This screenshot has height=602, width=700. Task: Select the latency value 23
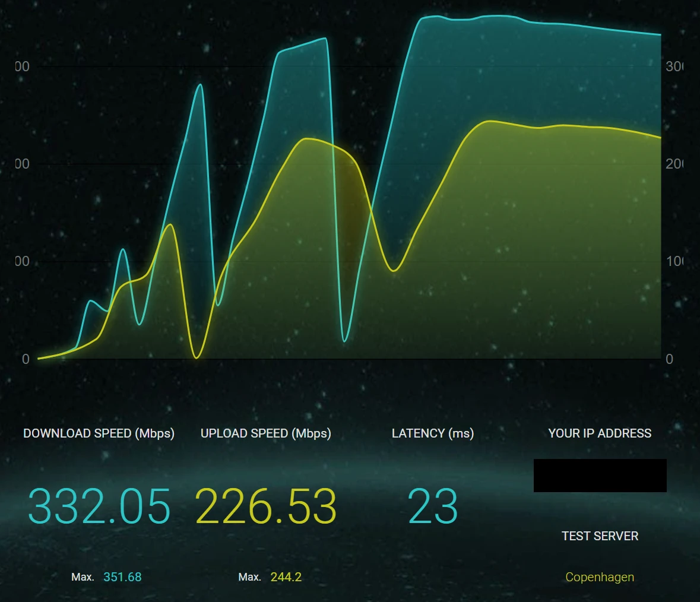[x=433, y=506]
